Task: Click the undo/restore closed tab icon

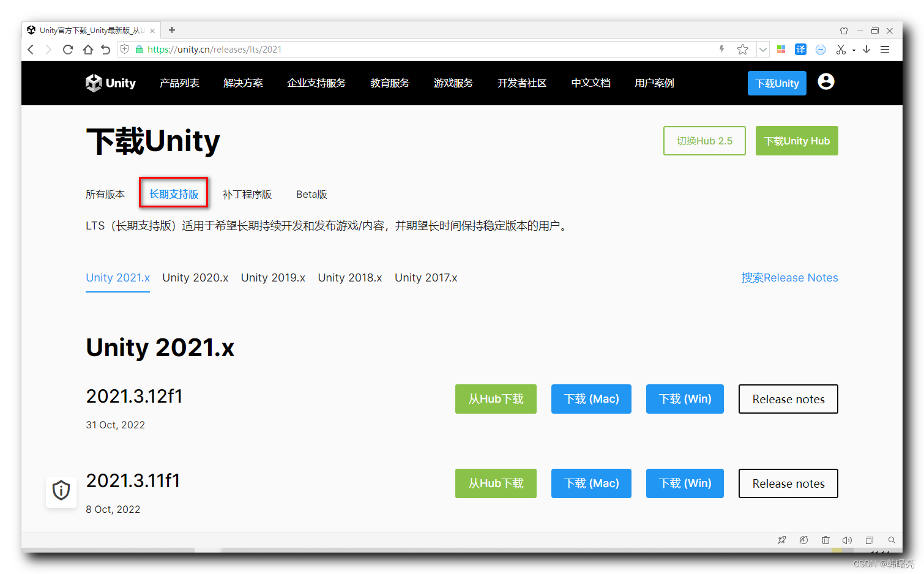Action: (x=106, y=50)
